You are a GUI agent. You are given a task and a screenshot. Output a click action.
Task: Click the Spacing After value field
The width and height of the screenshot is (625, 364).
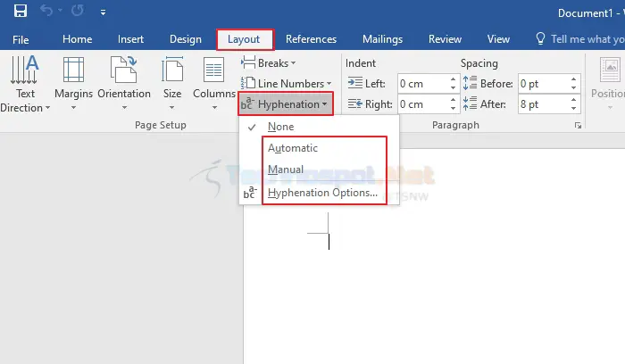tap(543, 104)
